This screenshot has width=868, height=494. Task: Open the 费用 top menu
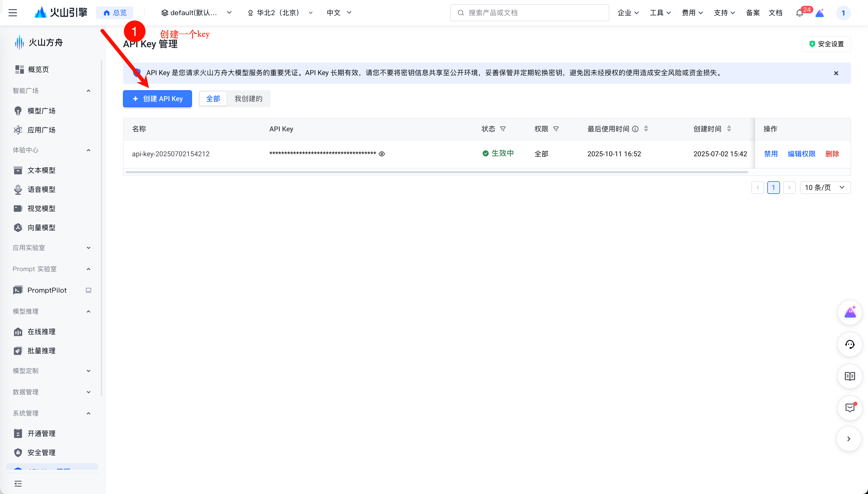click(692, 13)
